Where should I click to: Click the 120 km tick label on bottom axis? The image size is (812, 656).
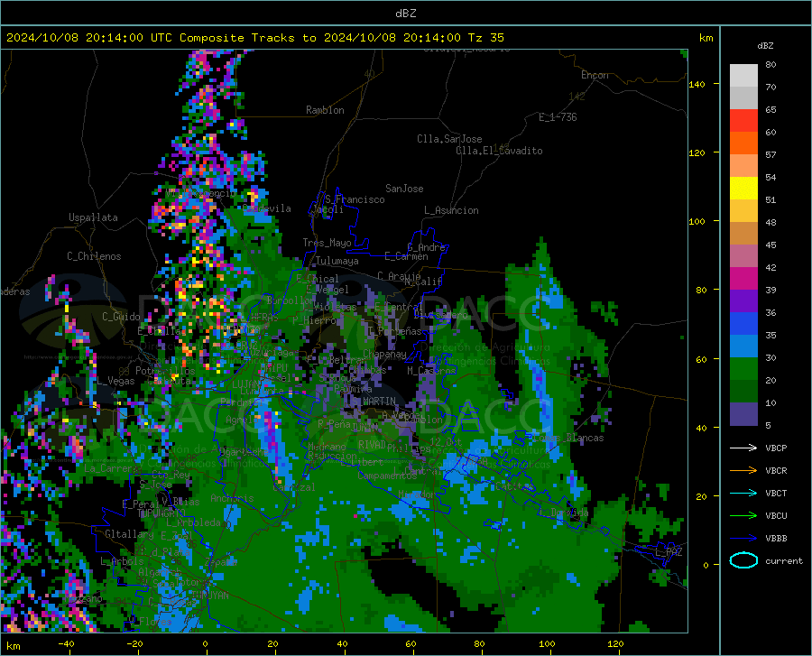coord(615,643)
